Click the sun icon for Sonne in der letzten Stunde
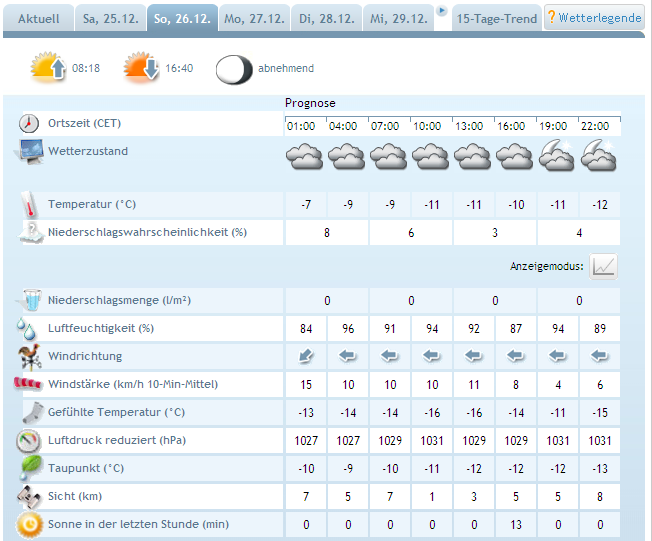 pyautogui.click(x=29, y=525)
